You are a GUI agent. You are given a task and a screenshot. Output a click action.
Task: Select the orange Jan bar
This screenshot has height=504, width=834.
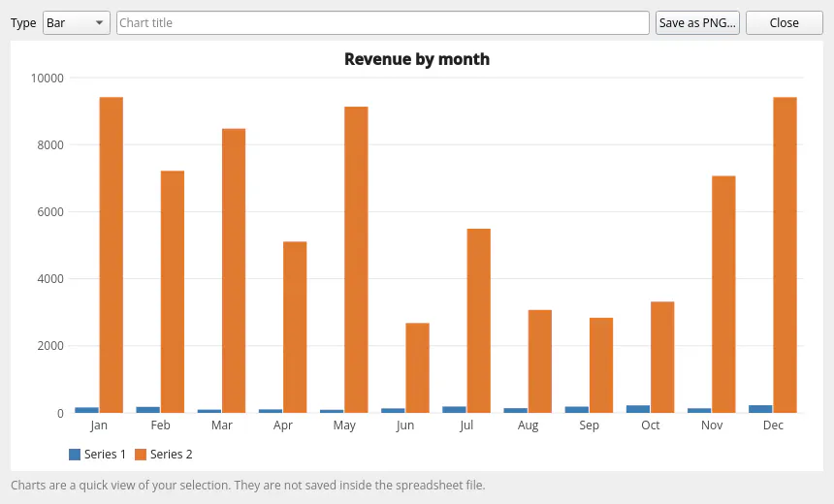click(x=112, y=255)
